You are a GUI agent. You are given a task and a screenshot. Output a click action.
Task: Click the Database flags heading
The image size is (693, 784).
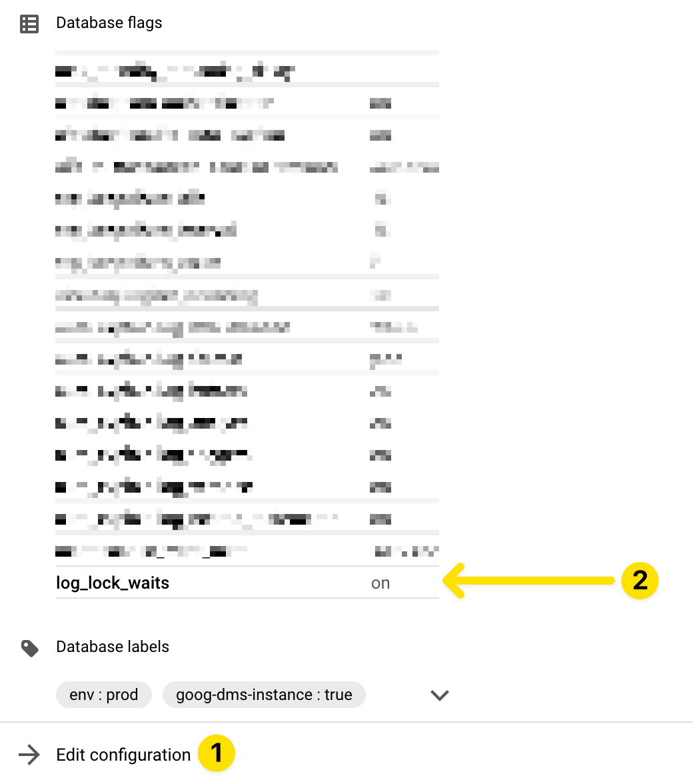(109, 23)
